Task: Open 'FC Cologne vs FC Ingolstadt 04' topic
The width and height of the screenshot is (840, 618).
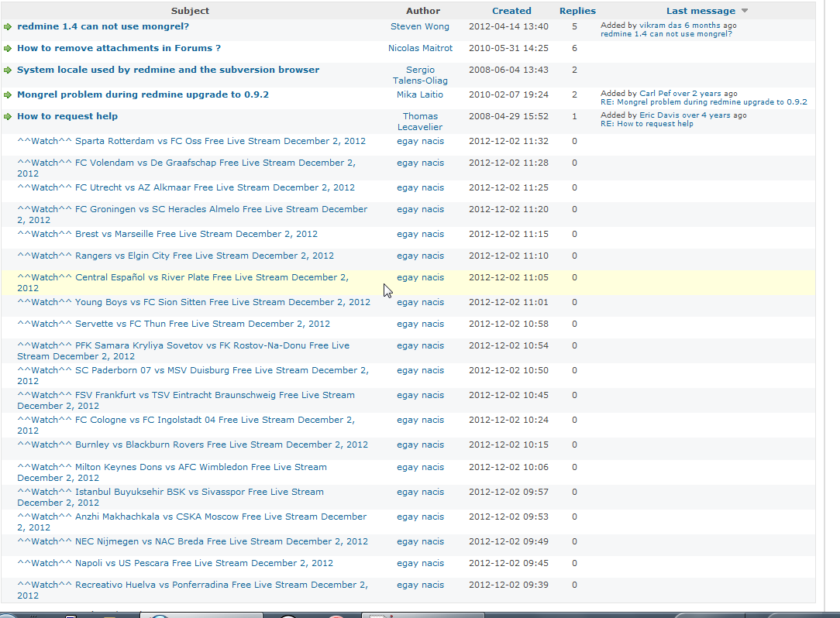Action: coord(186,425)
